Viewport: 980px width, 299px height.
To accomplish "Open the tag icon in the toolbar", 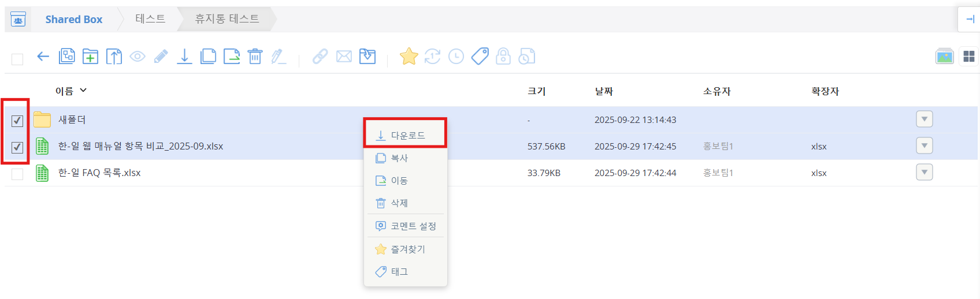I will [x=480, y=57].
